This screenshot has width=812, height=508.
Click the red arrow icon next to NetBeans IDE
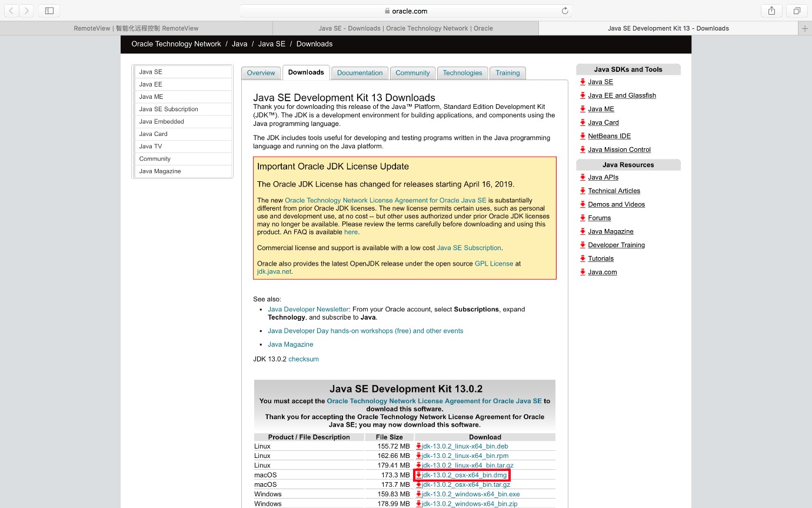tap(583, 136)
